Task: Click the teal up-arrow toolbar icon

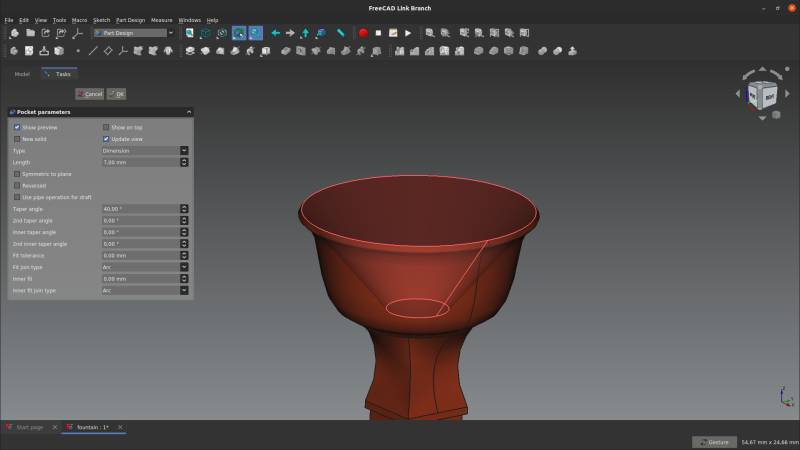Action: tap(305, 33)
